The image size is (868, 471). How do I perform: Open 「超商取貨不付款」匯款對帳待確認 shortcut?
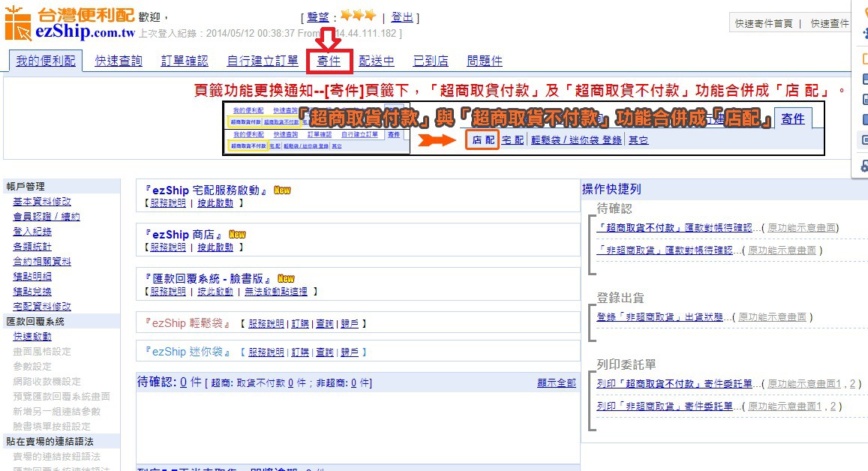(674, 227)
